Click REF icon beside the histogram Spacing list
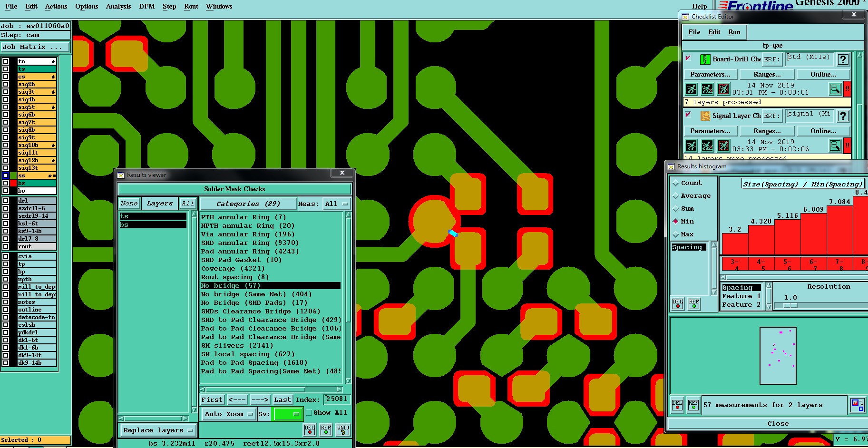Image resolution: width=868 pixels, height=448 pixels. click(x=694, y=303)
